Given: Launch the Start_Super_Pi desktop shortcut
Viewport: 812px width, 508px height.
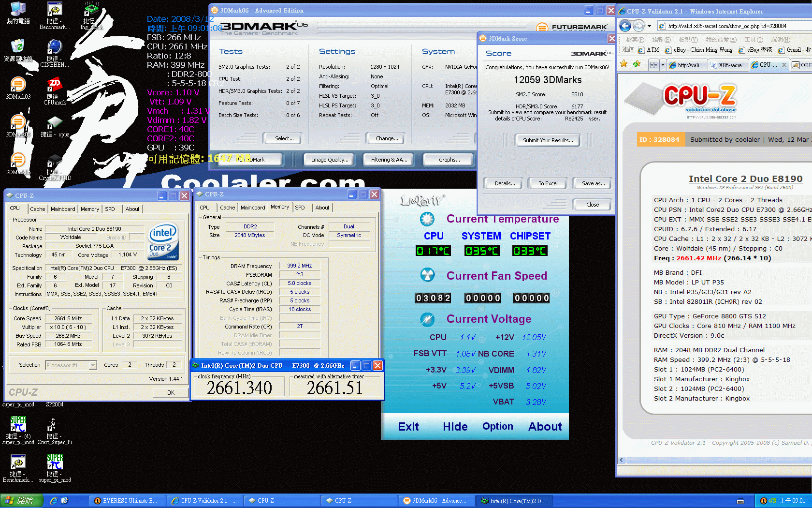Looking at the screenshot, I should (55, 431).
